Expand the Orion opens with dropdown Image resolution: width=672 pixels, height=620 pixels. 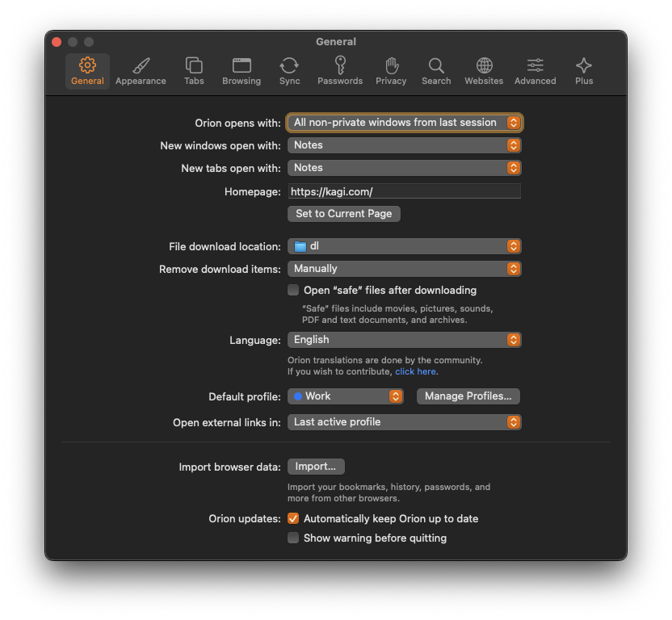(x=404, y=123)
